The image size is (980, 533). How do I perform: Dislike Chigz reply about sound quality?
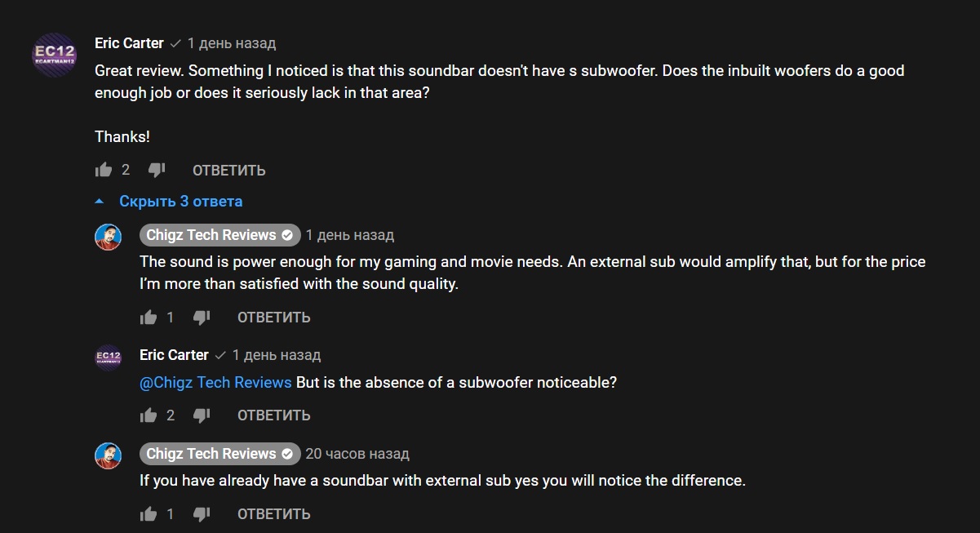[x=202, y=317]
